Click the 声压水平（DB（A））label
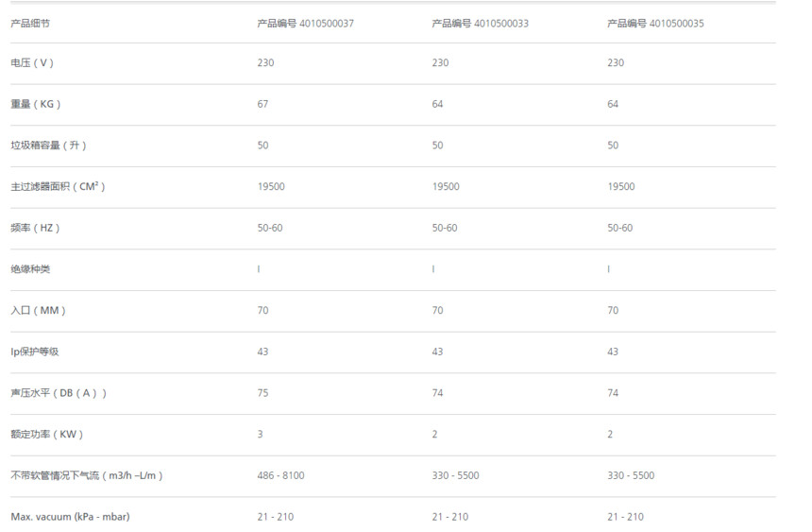The width and height of the screenshot is (812, 532). pos(59,393)
